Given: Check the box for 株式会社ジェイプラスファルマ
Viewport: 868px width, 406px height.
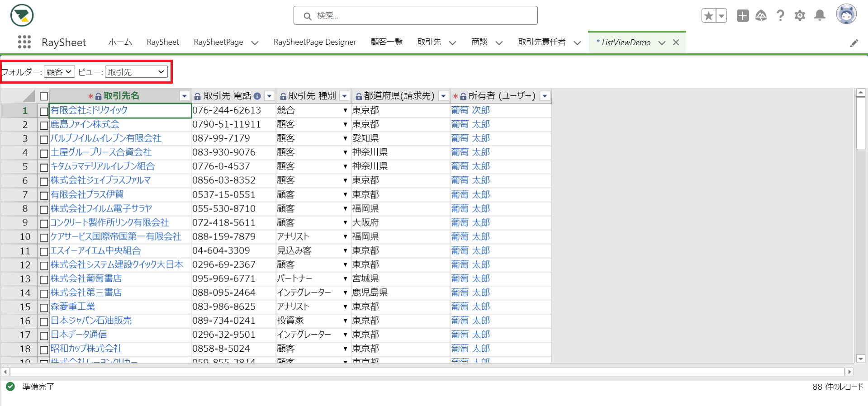Looking at the screenshot, I should pyautogui.click(x=44, y=181).
